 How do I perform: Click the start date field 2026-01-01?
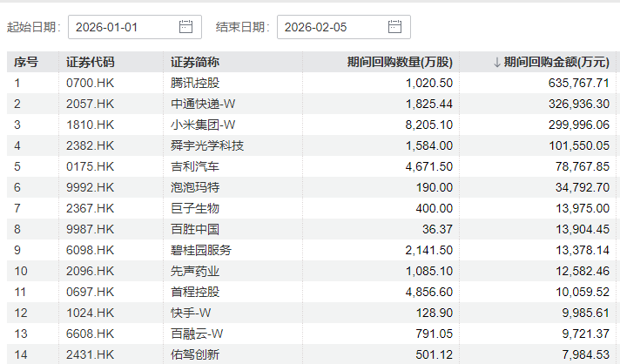coord(122,27)
